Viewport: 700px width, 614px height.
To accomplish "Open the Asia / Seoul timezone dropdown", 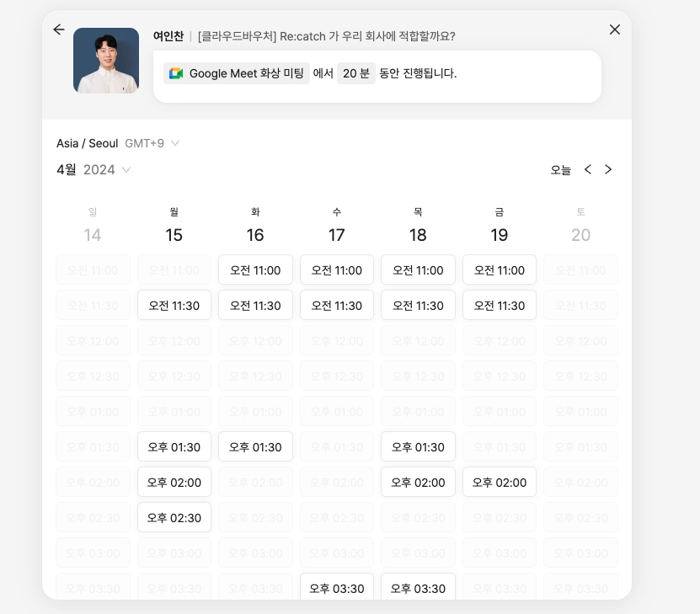I will [87, 143].
